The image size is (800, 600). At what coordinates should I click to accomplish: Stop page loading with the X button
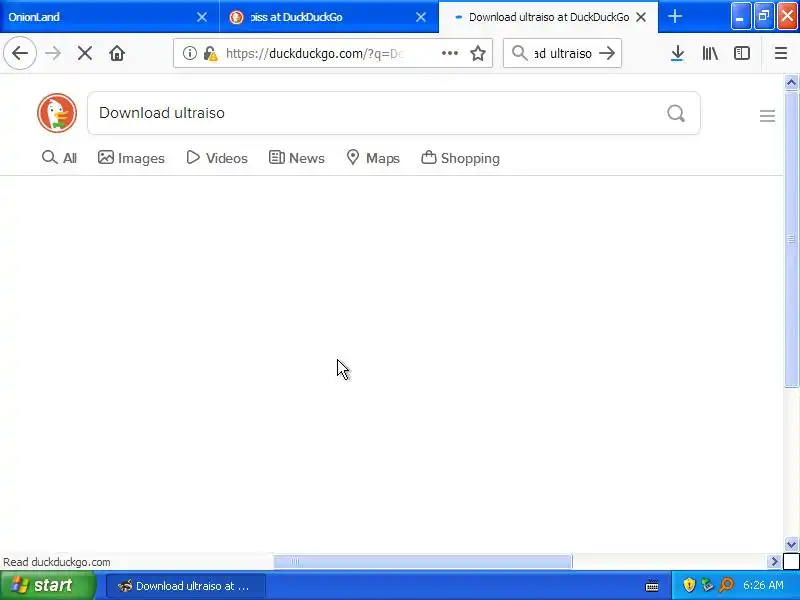coord(85,53)
